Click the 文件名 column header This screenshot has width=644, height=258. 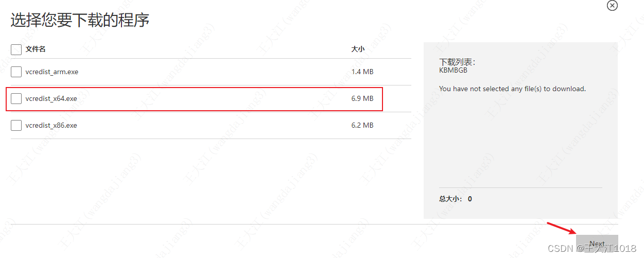(36, 49)
